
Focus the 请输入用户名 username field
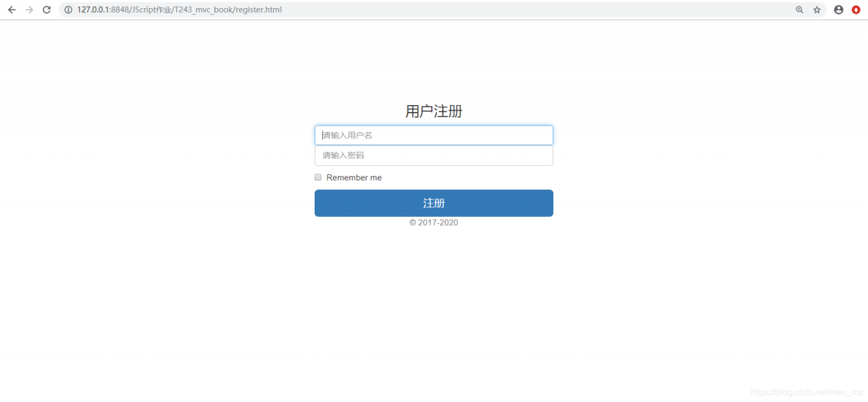click(434, 135)
